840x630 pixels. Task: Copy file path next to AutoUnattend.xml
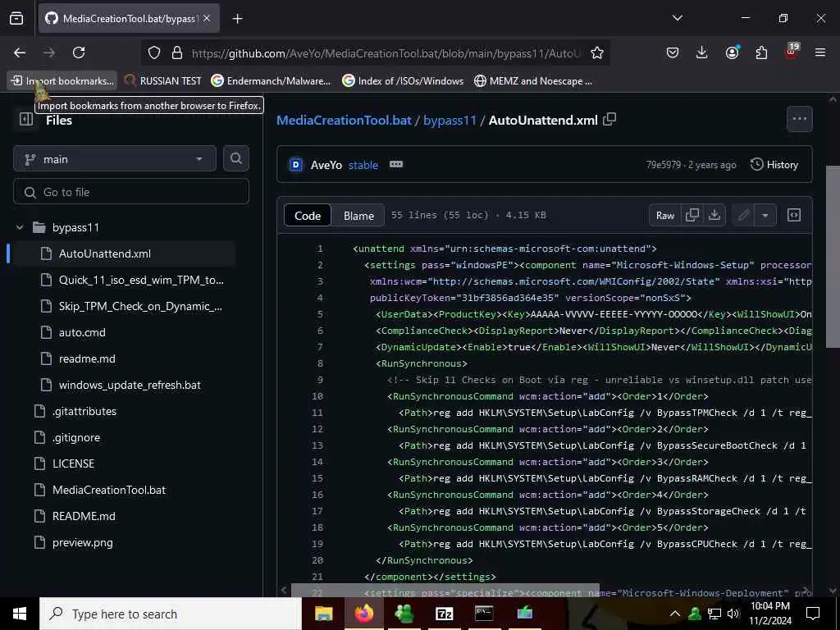[609, 119]
